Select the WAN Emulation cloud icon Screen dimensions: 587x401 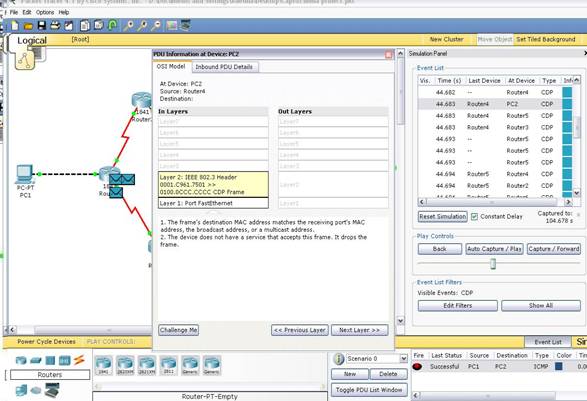click(x=36, y=391)
